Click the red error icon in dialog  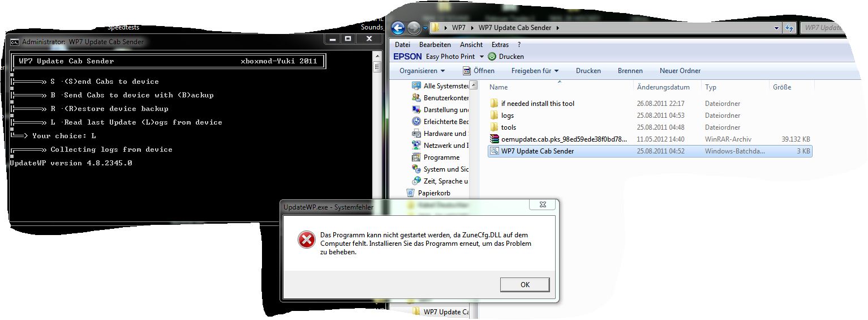coord(306,241)
